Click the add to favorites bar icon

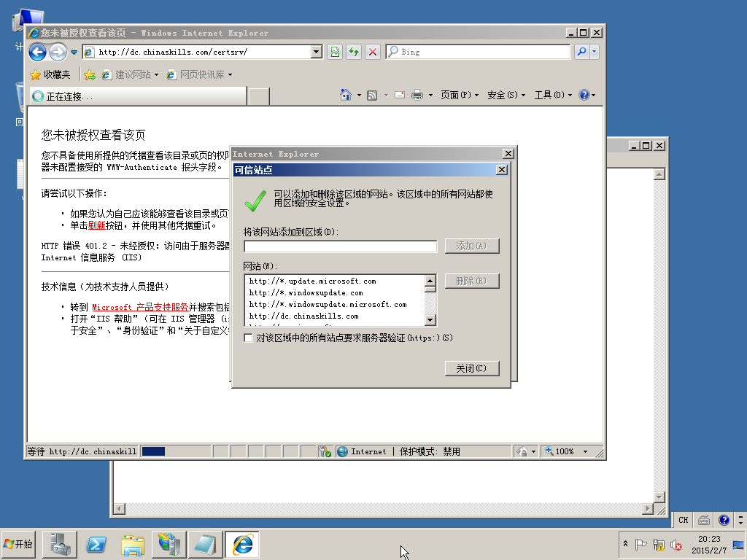pos(90,75)
